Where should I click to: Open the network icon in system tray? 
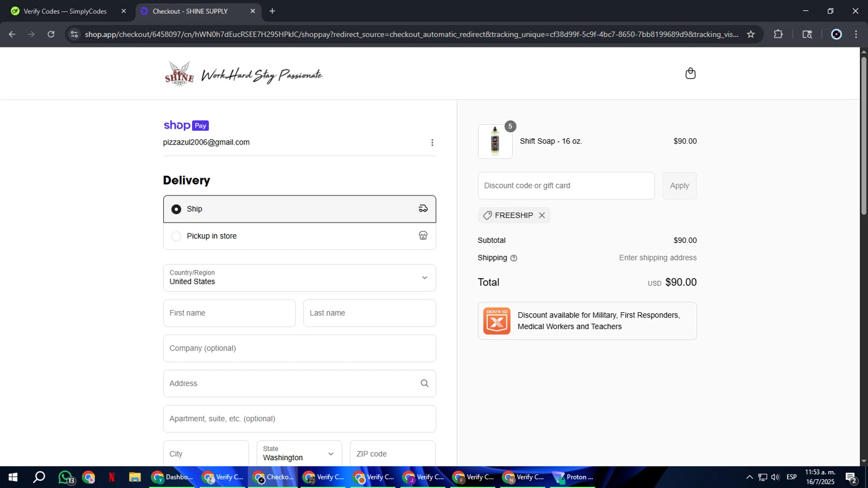(763, 478)
